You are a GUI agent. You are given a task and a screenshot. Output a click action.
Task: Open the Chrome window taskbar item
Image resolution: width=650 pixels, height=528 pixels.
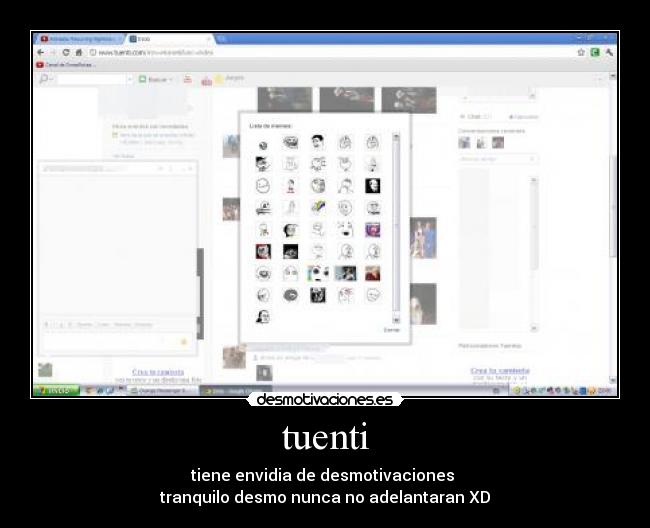coord(235,391)
